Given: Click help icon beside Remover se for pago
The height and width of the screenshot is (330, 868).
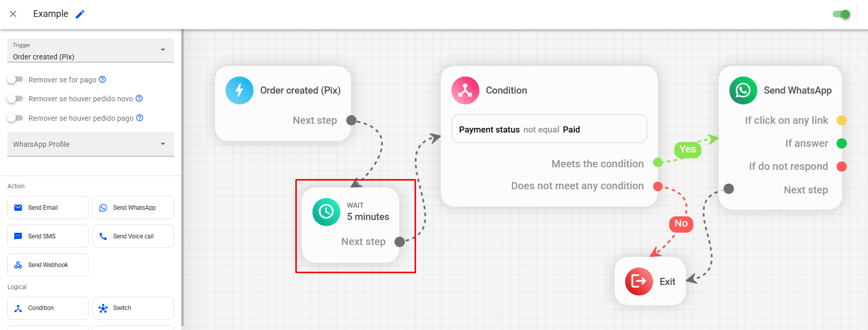Looking at the screenshot, I should pos(102,79).
